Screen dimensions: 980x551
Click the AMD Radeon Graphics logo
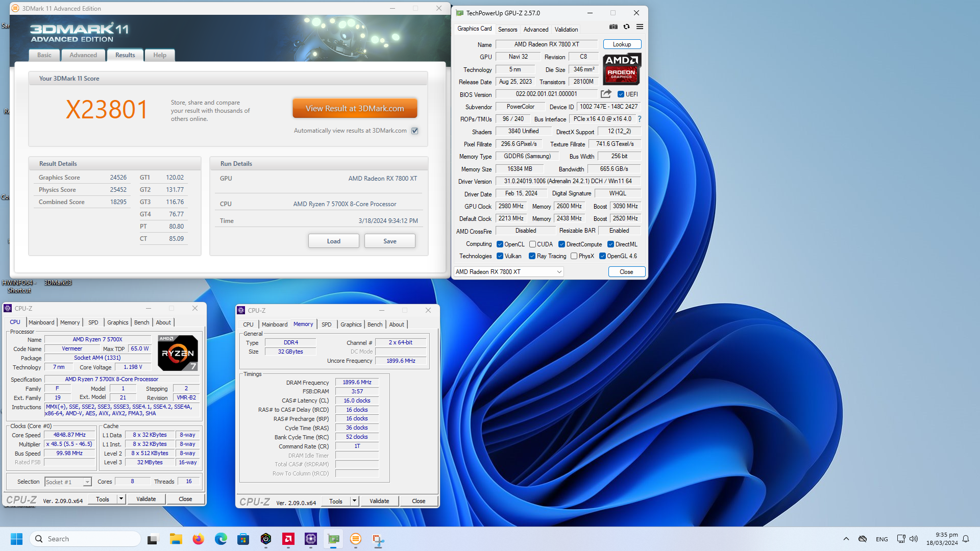(x=622, y=69)
